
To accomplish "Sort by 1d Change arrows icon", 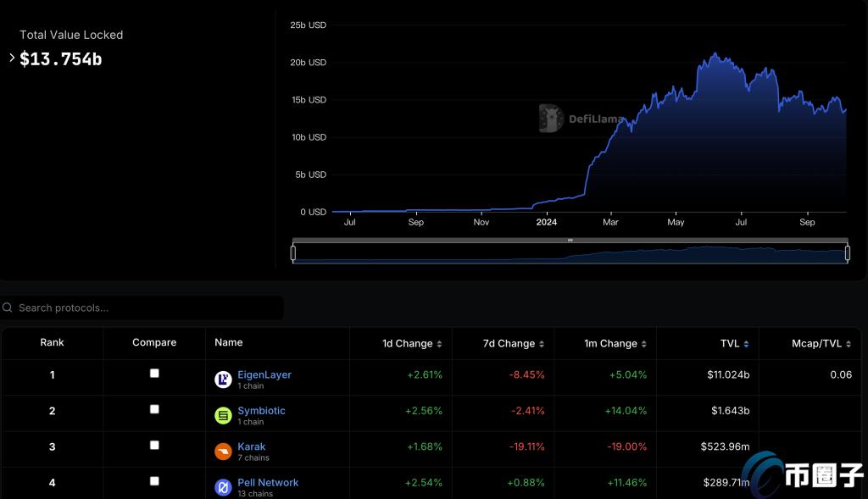I will point(439,344).
